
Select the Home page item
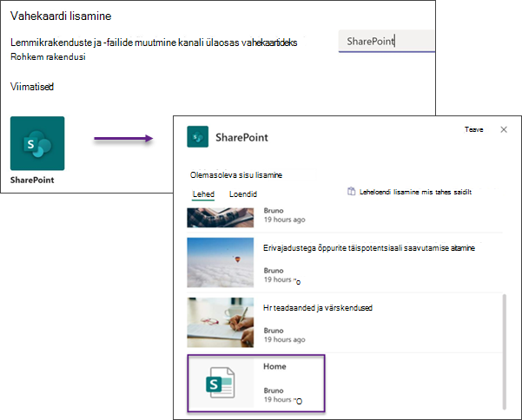pos(255,383)
